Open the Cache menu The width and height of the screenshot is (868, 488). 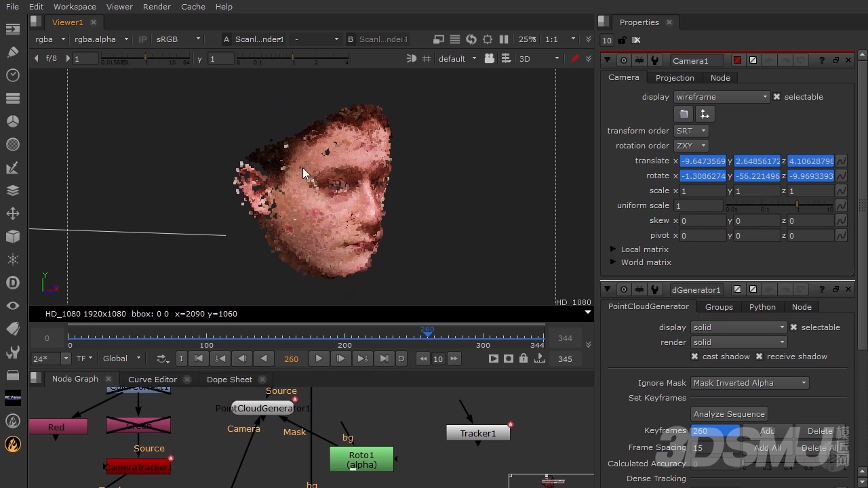click(x=193, y=7)
